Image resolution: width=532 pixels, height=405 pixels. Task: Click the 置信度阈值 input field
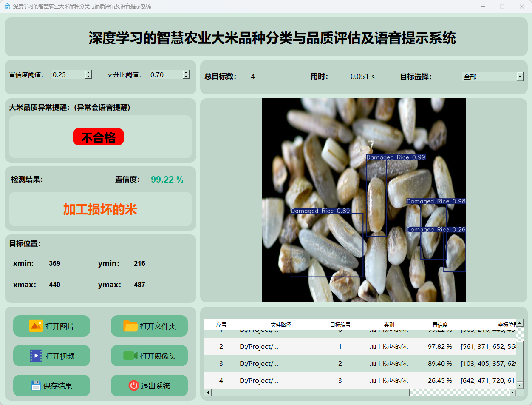(68, 74)
